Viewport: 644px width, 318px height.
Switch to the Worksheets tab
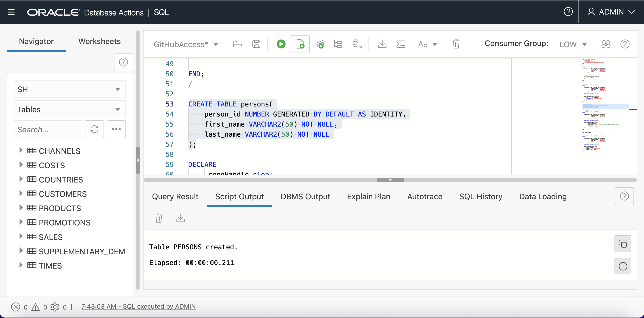(100, 41)
